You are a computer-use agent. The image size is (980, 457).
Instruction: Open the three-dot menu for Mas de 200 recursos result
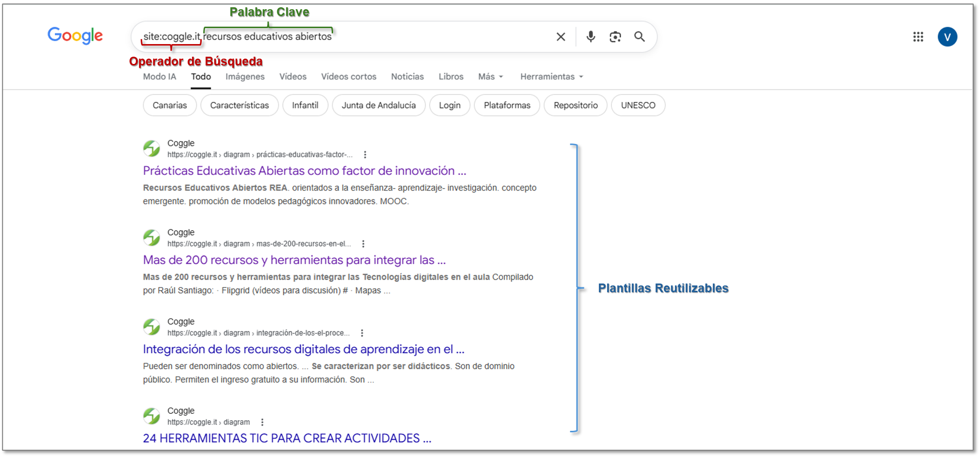click(x=363, y=244)
